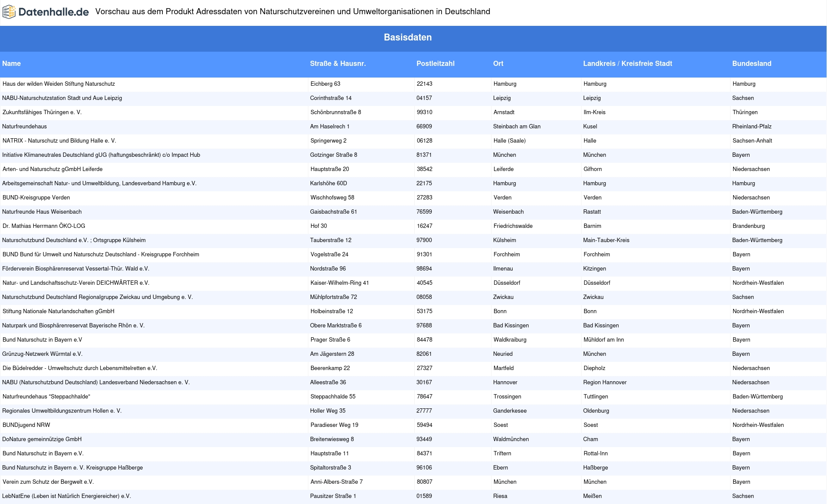The image size is (827, 504).
Task: Select NATRIX - Naturschutz und Bildung Halle
Action: (x=59, y=141)
